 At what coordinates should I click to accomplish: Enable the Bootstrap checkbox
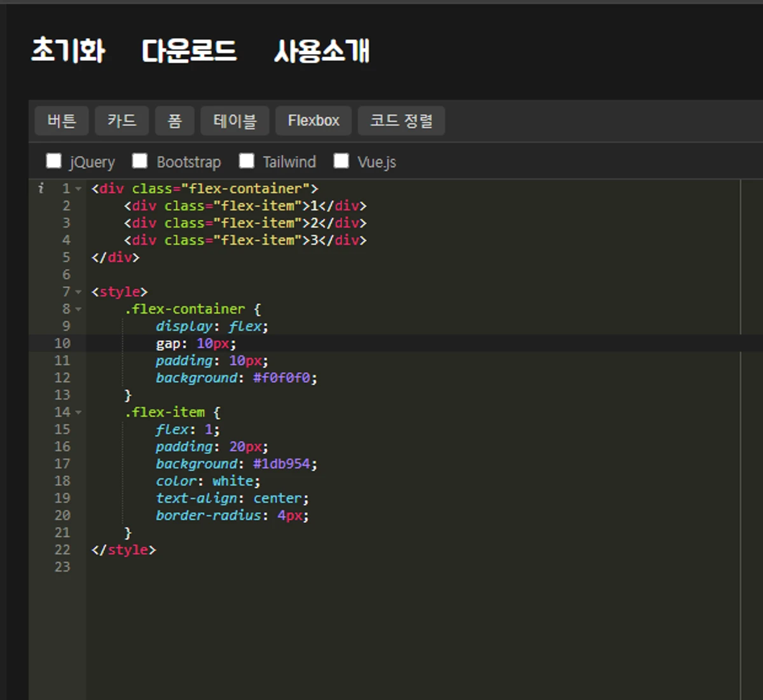[140, 161]
